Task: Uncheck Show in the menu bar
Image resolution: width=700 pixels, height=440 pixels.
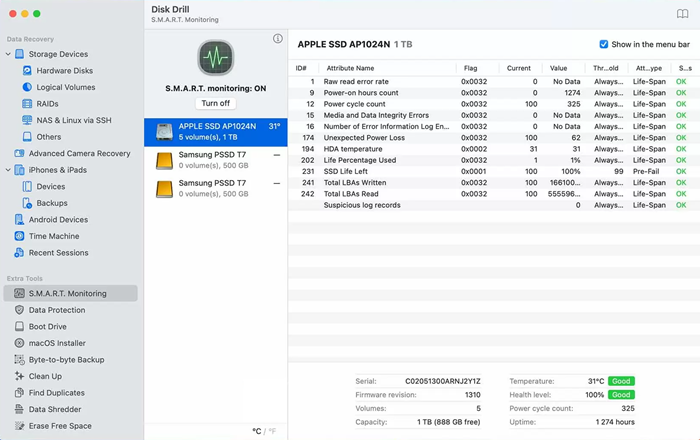Action: (x=604, y=44)
